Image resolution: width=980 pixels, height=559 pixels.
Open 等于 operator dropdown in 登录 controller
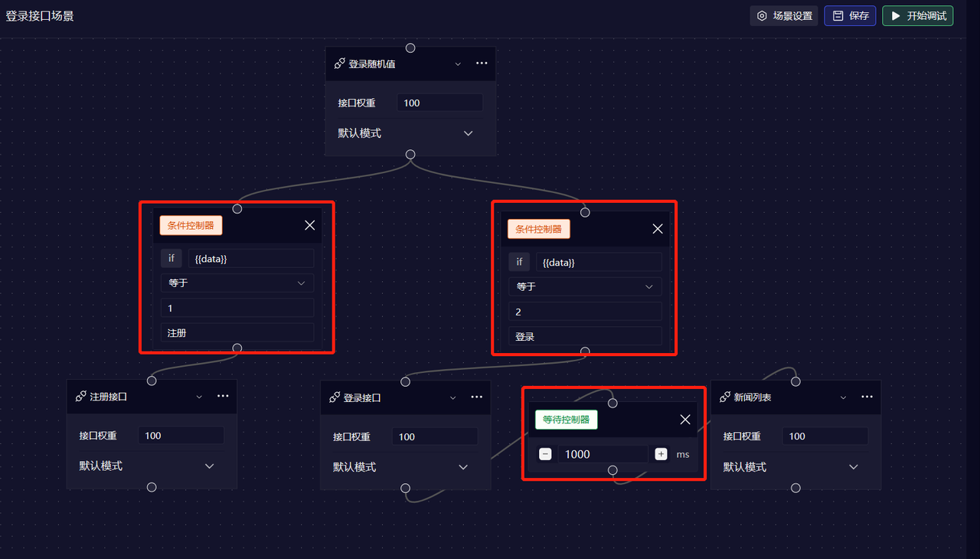(x=586, y=286)
